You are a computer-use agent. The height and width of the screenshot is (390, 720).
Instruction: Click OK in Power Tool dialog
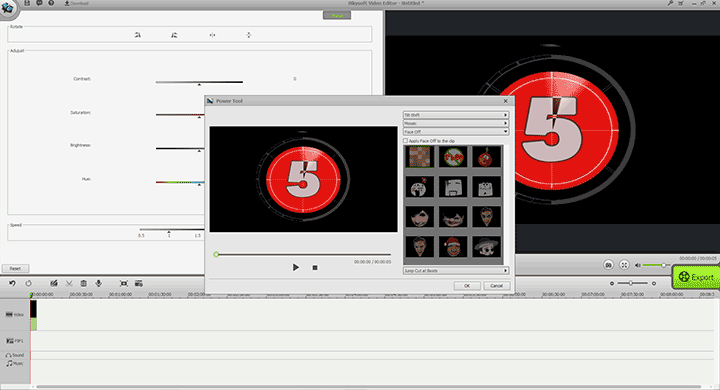[467, 286]
